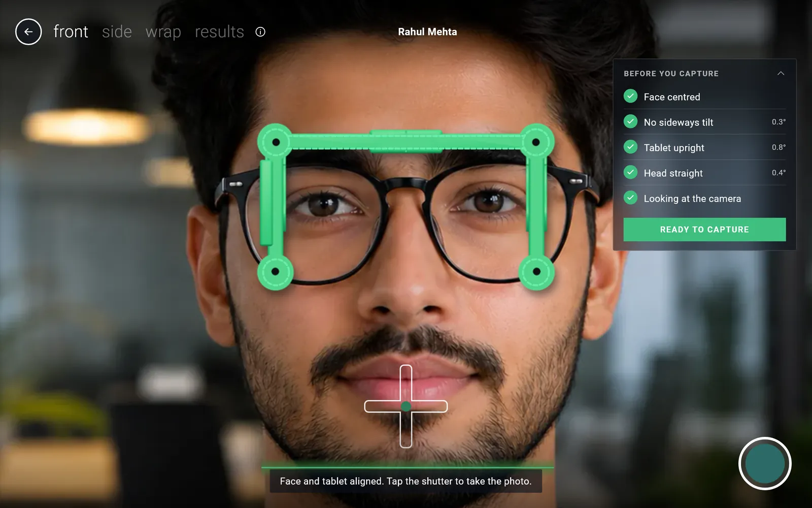Click the Looking at the camera label
Screen dimensions: 812x508
coord(692,199)
